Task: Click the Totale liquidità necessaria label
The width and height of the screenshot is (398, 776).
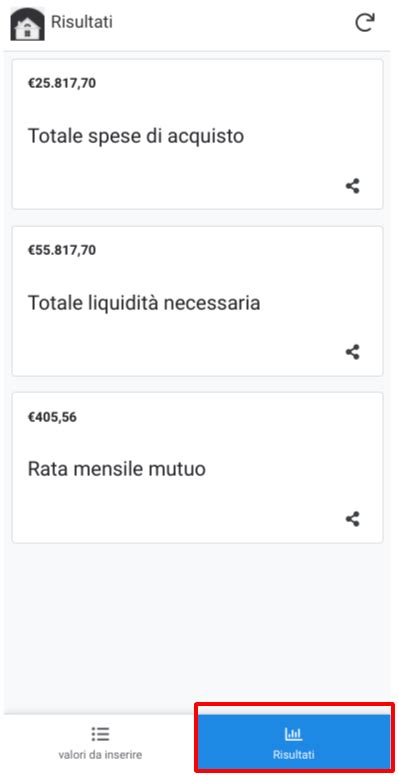Action: tap(144, 302)
